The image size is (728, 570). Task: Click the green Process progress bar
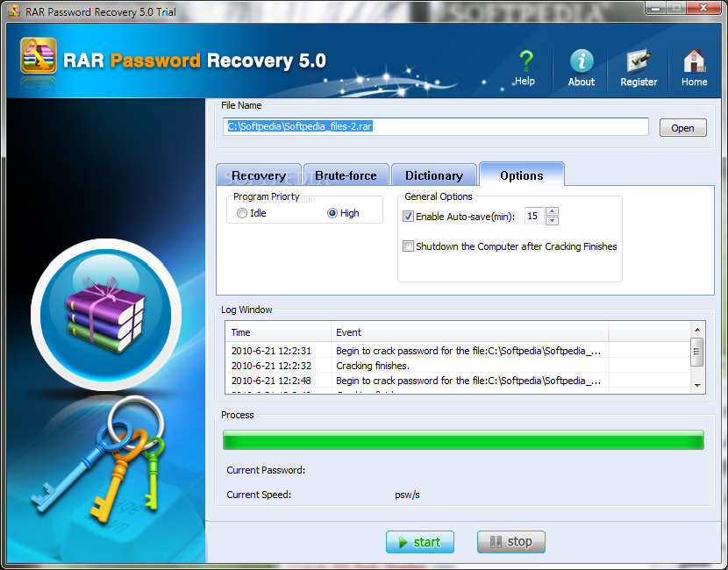tap(463, 440)
